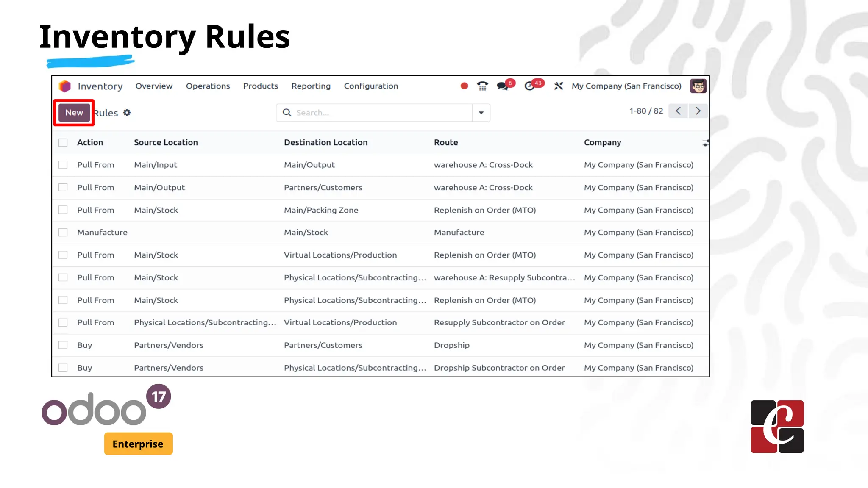Image resolution: width=868 pixels, height=488 pixels.
Task: Click the Main/Output source location cell
Action: (x=159, y=187)
